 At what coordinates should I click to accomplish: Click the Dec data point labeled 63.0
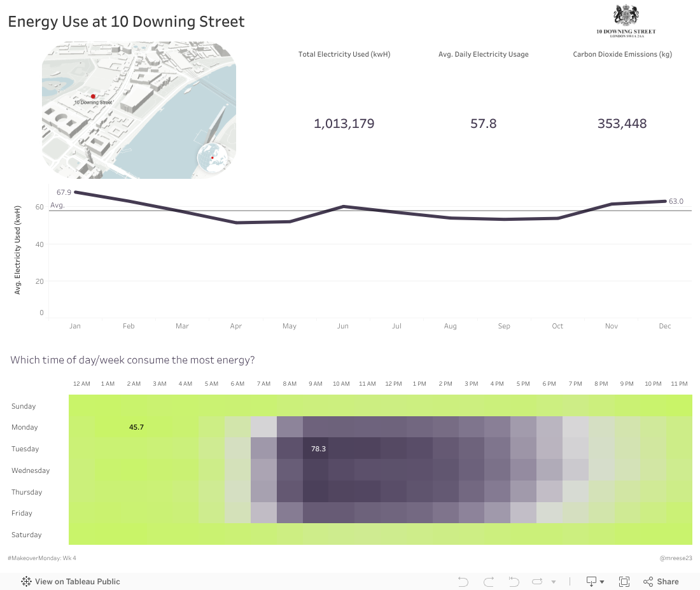tap(665, 201)
